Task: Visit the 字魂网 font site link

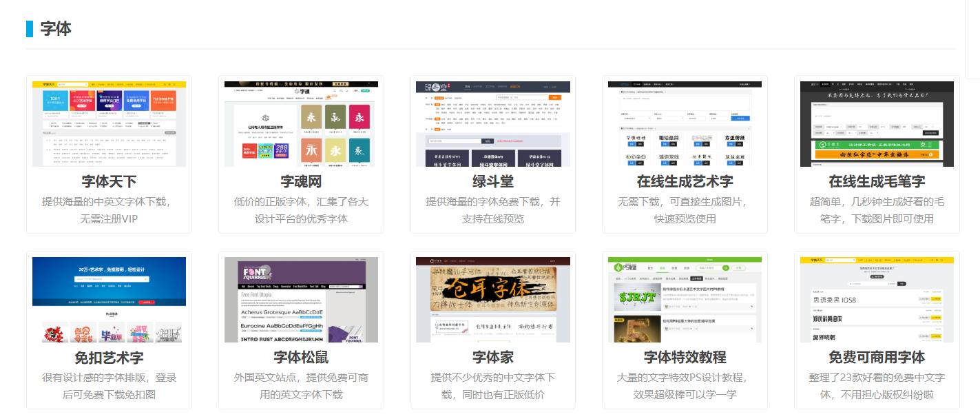Action: point(300,182)
